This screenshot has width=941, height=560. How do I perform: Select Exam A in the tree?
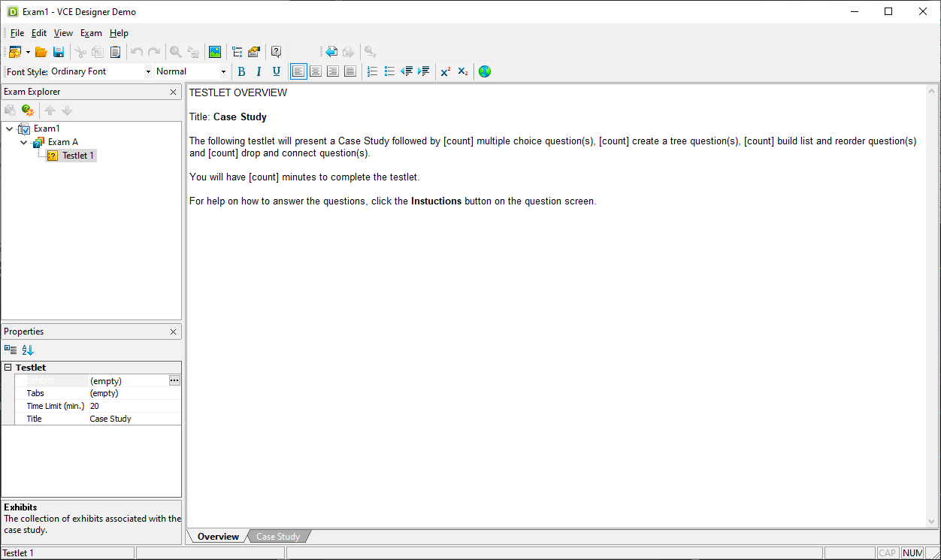pyautogui.click(x=63, y=142)
